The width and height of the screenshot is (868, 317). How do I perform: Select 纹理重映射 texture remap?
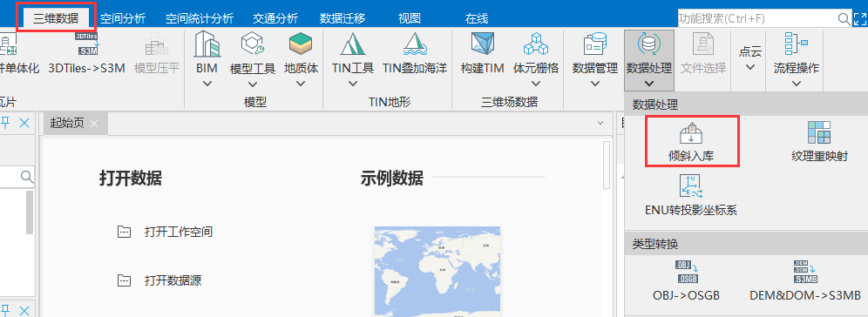click(x=819, y=141)
